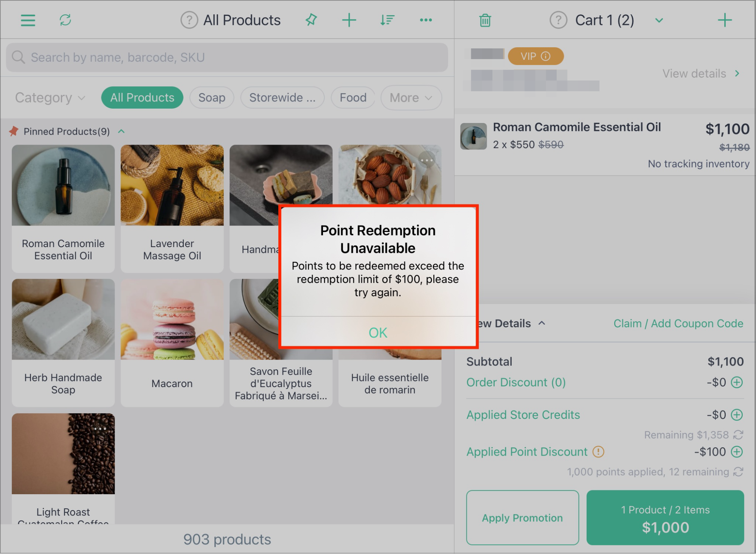The width and height of the screenshot is (756, 554).
Task: Add point discount with plus circle
Action: 737,451
